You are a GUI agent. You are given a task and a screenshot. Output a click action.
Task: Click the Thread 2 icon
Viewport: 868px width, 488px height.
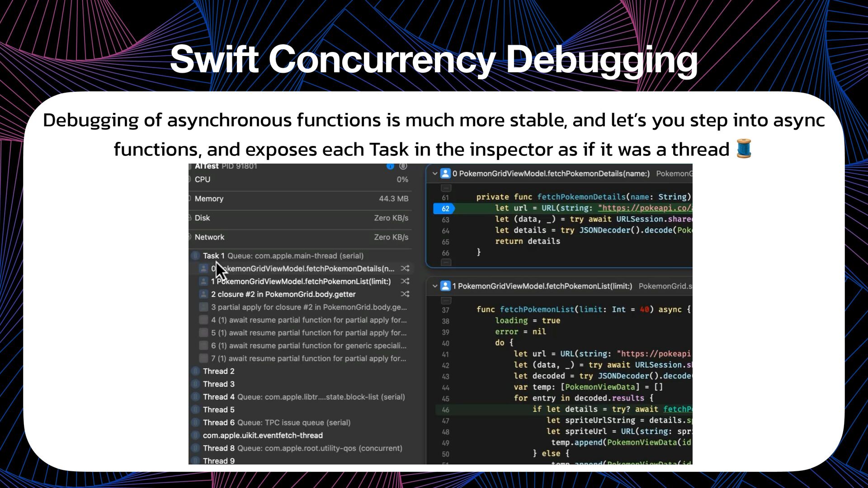[x=195, y=371]
